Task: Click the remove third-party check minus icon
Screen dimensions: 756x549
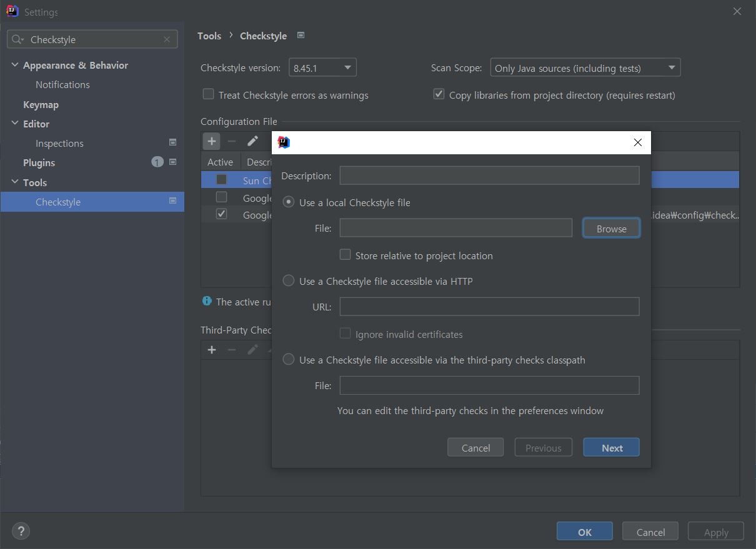Action: (232, 350)
